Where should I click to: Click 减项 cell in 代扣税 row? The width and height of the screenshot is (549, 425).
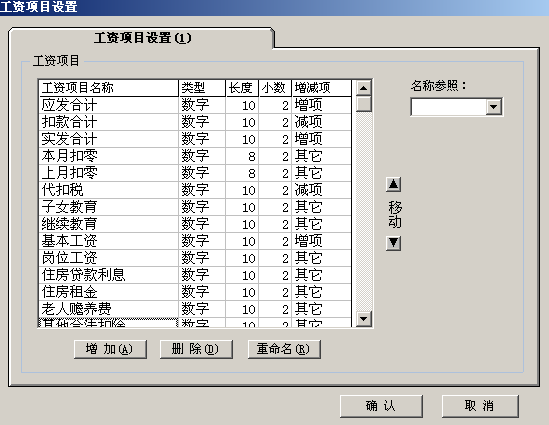point(321,190)
